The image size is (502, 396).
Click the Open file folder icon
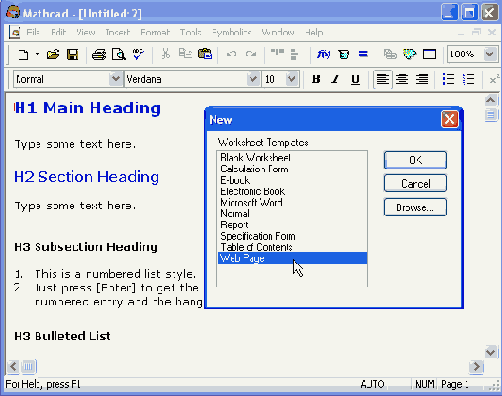coord(53,54)
